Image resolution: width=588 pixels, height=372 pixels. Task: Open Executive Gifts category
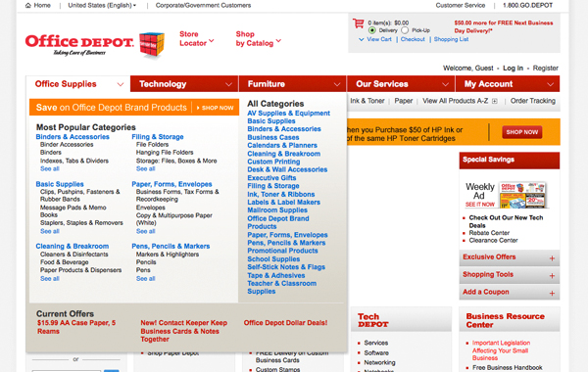(271, 178)
